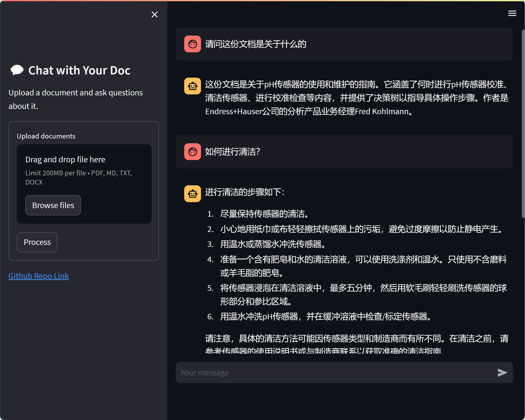Screen dimensions: 525x420
Task: Click the user avatar of first question
Action: point(192,44)
